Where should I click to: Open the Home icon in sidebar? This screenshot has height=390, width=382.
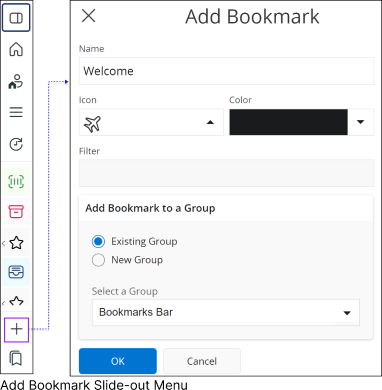click(x=16, y=50)
